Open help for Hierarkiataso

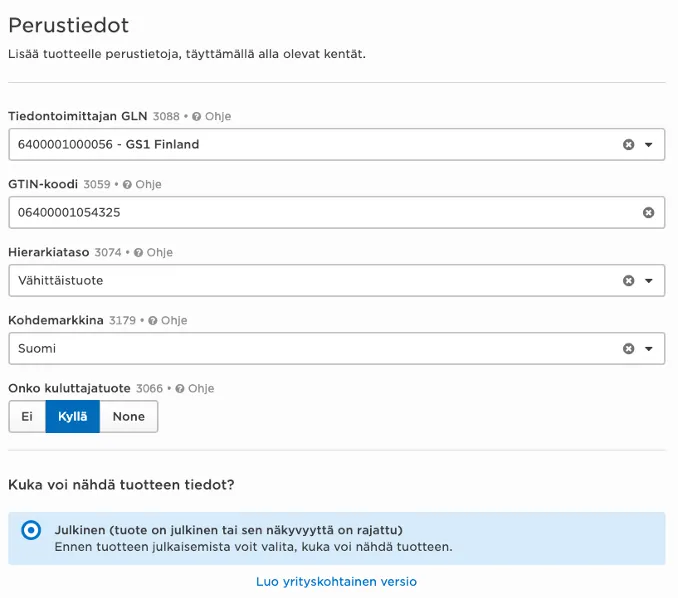coord(153,253)
